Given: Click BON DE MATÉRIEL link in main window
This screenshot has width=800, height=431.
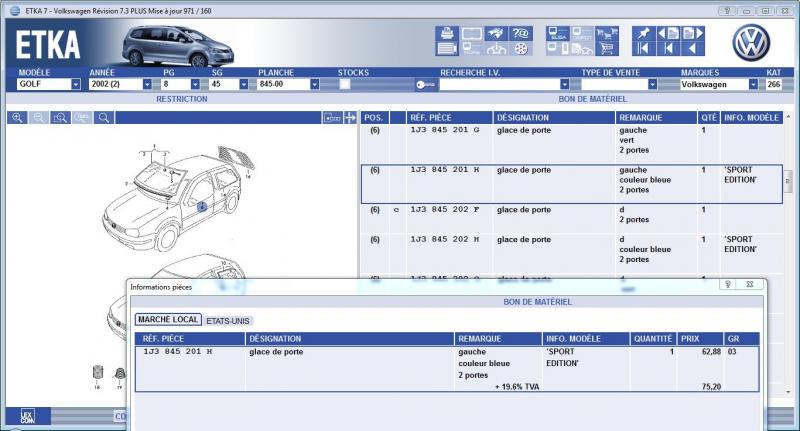Looking at the screenshot, I should [x=592, y=99].
